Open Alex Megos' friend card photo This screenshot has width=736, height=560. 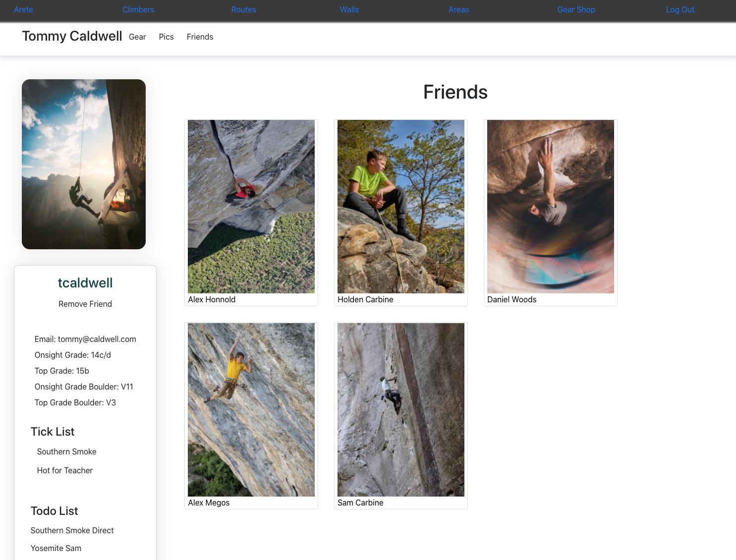tap(251, 410)
